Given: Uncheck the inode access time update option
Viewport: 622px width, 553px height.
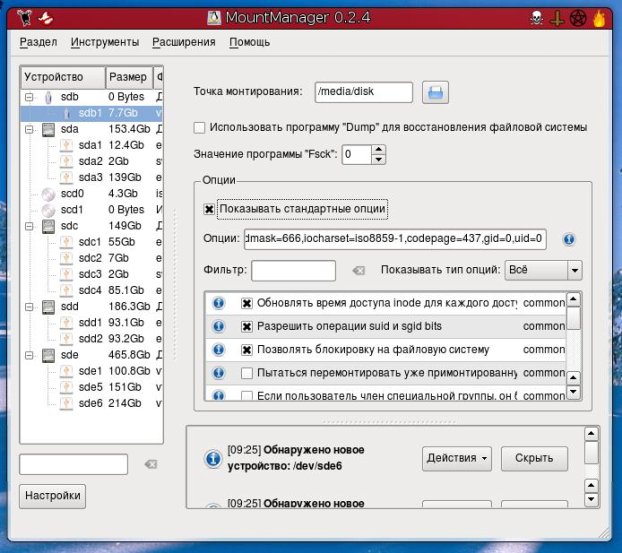Looking at the screenshot, I should tap(247, 303).
